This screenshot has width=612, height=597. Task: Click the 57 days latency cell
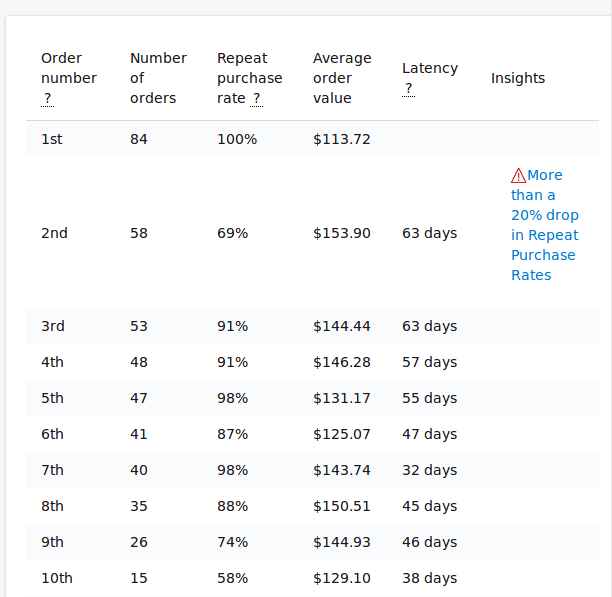coord(429,362)
